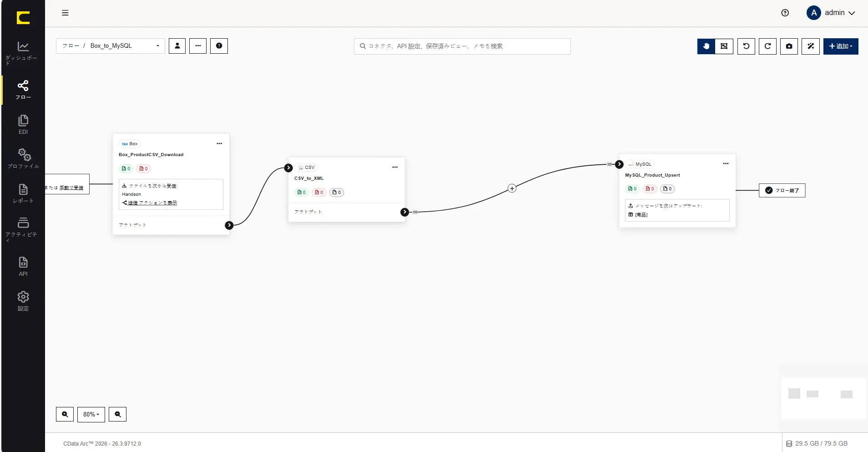Image resolution: width=868 pixels, height=452 pixels.
Task: Open the flow user permissions button
Action: click(x=177, y=46)
